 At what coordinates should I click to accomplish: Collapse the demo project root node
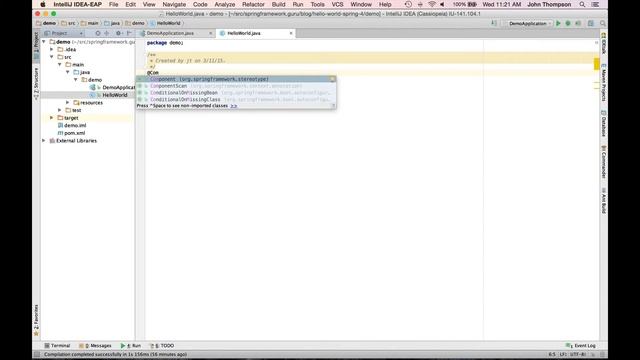pyautogui.click(x=44, y=42)
